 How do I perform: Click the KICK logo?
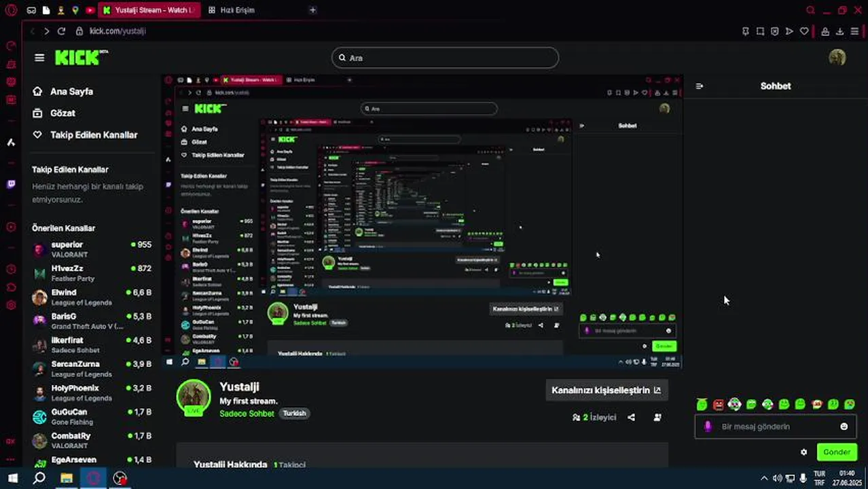click(x=81, y=57)
